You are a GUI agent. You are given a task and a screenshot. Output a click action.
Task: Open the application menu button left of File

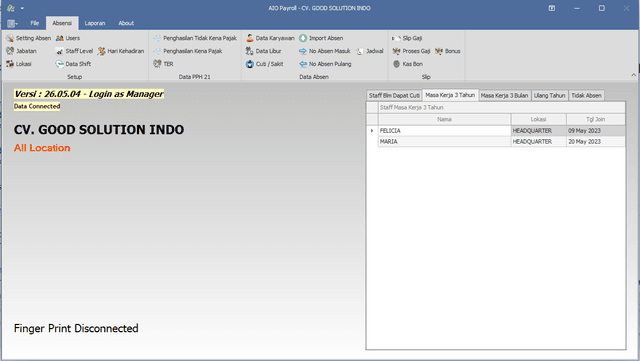tap(12, 23)
